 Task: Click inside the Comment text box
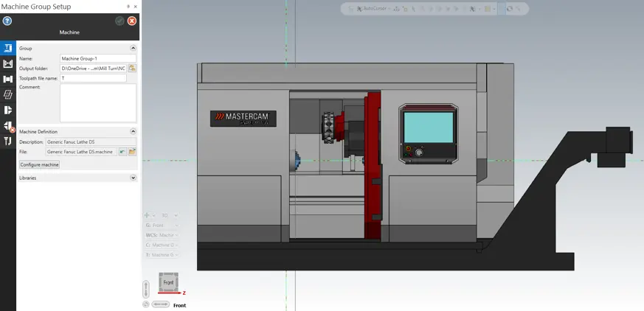coord(98,103)
